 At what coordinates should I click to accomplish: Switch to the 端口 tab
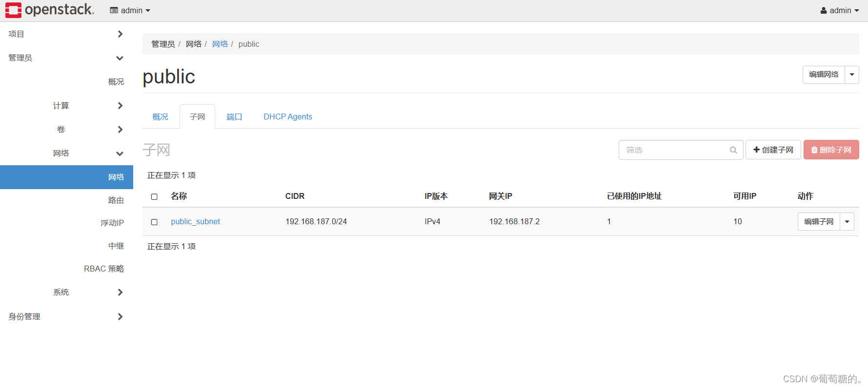234,117
